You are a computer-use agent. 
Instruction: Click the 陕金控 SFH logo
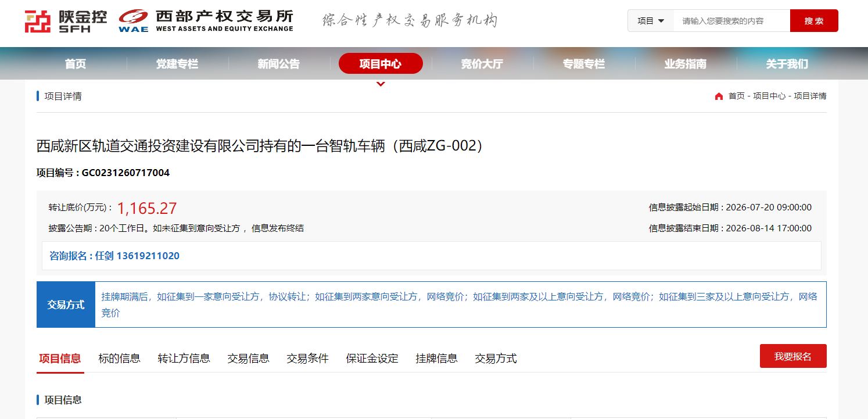(x=66, y=21)
